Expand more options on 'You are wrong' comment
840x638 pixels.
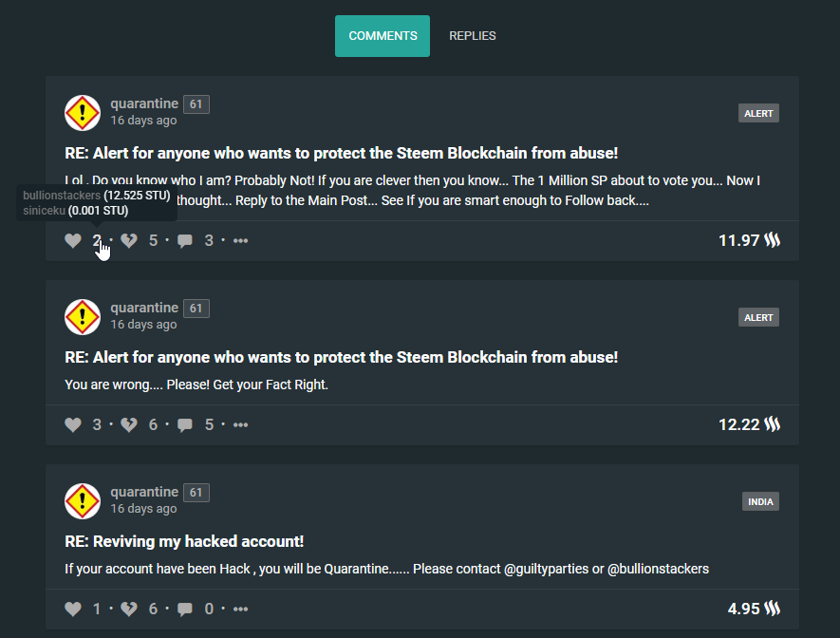(x=240, y=424)
